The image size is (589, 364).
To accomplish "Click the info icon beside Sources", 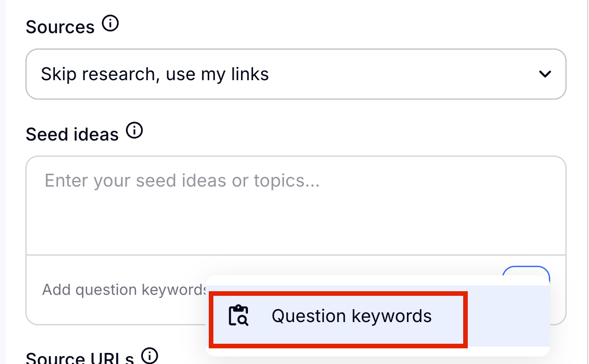I will [110, 23].
